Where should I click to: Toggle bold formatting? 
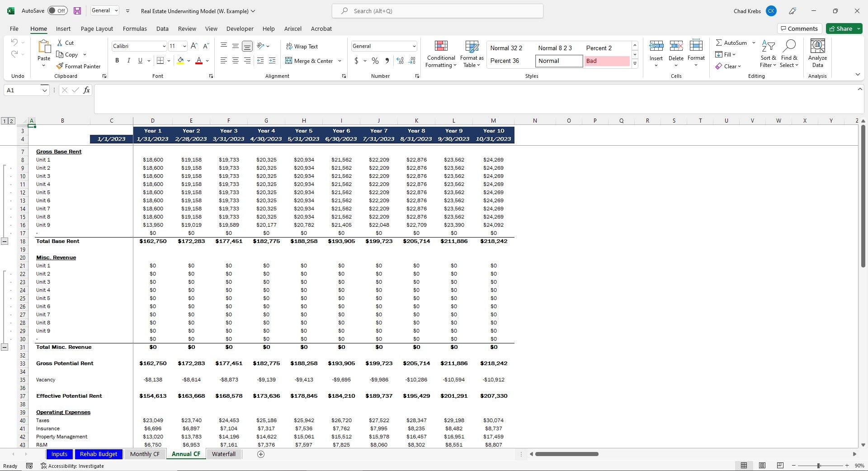pyautogui.click(x=117, y=60)
